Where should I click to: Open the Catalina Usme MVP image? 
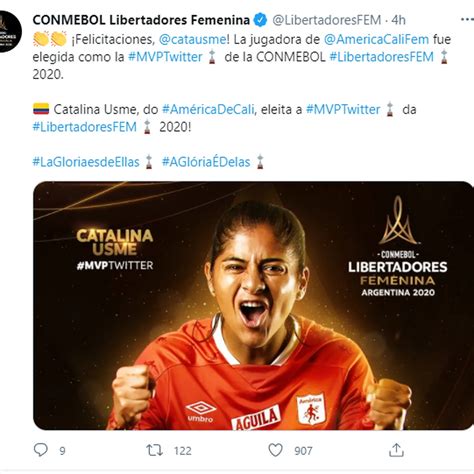coord(253,306)
